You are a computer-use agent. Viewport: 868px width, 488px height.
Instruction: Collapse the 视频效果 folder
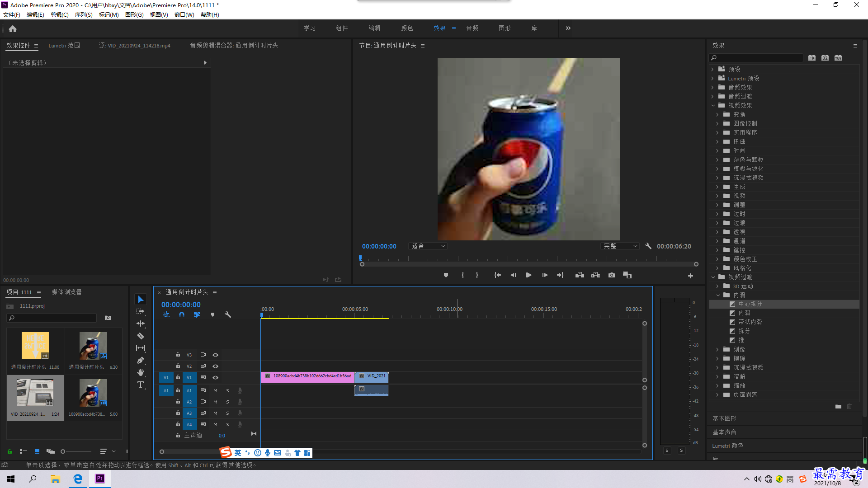pyautogui.click(x=713, y=105)
